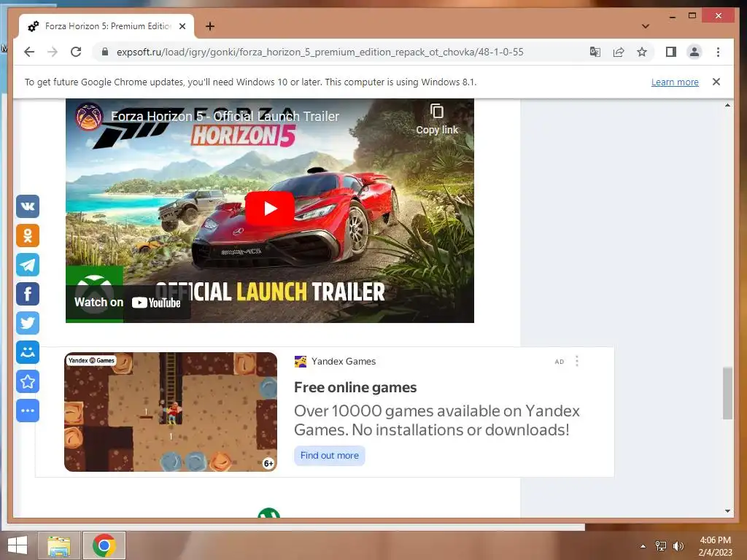Close the Forza Horizon 5 tab

(182, 26)
